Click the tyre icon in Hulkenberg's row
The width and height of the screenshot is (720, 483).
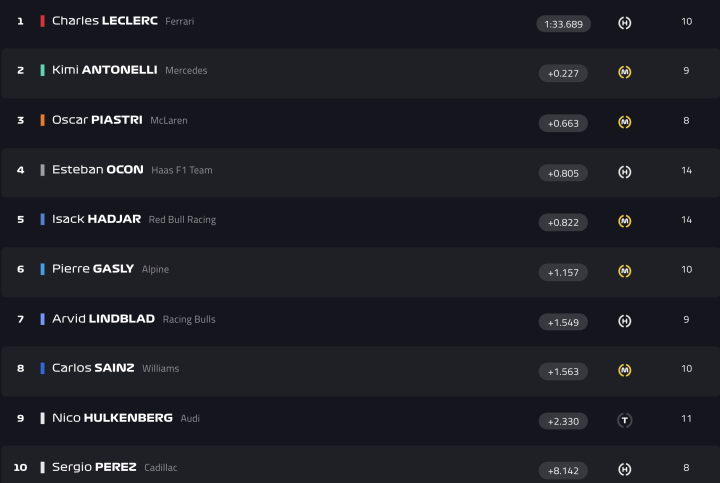click(625, 420)
